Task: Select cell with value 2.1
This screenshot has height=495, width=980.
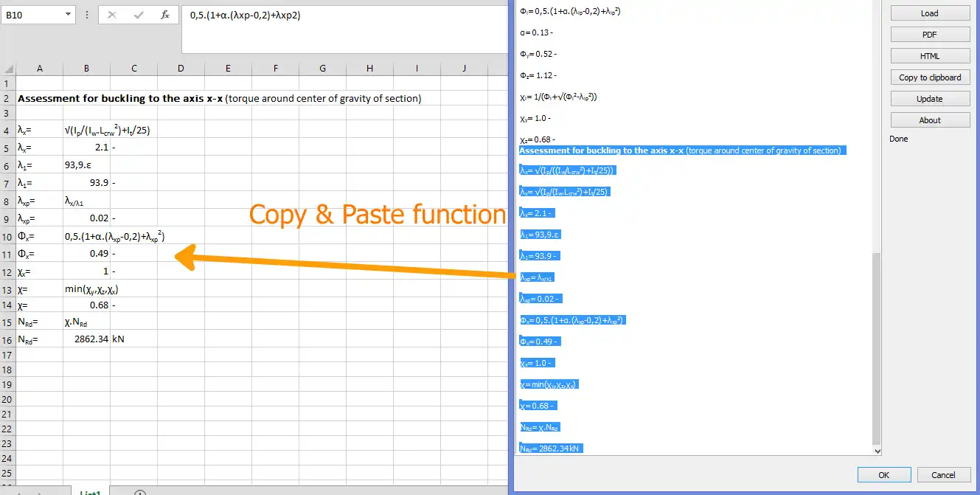Action: pos(86,148)
